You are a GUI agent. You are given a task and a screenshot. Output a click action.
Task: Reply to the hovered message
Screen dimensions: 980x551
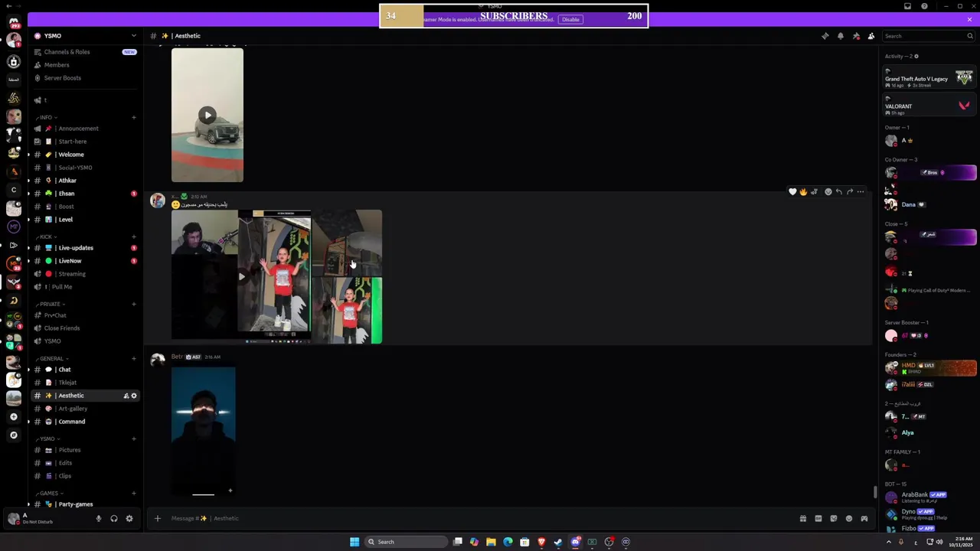tap(839, 191)
